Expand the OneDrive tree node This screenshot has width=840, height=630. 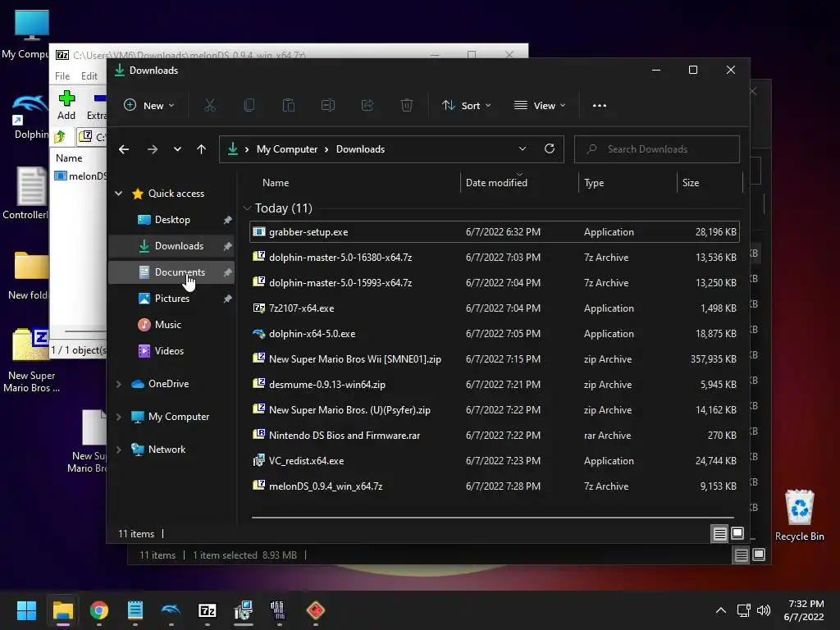pos(118,384)
